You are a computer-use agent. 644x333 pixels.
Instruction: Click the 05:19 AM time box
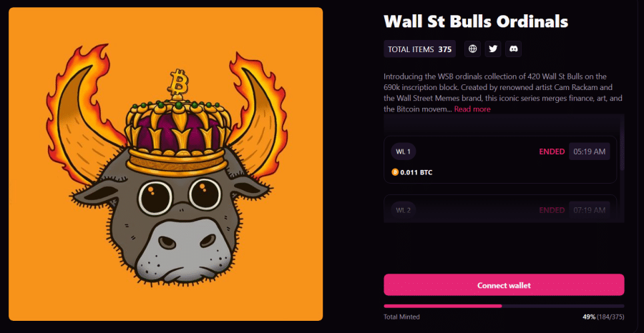tap(590, 151)
